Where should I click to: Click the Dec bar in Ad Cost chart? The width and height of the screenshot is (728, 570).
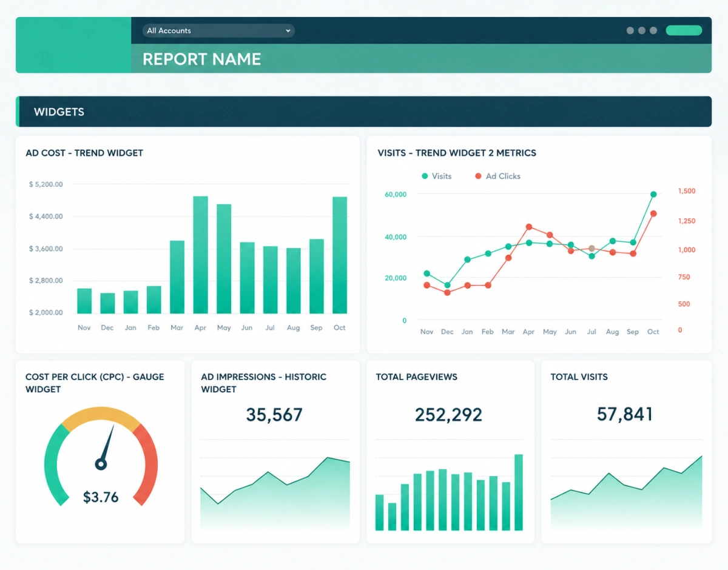107,303
